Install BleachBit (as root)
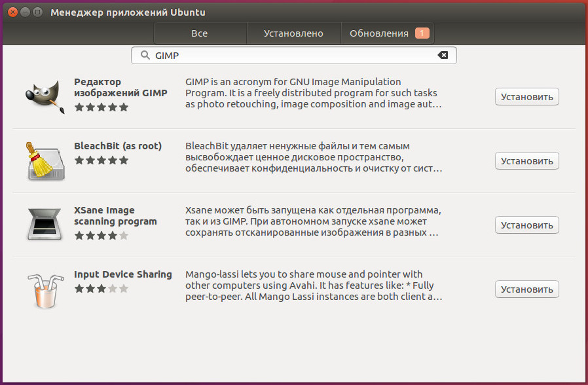 527,161
